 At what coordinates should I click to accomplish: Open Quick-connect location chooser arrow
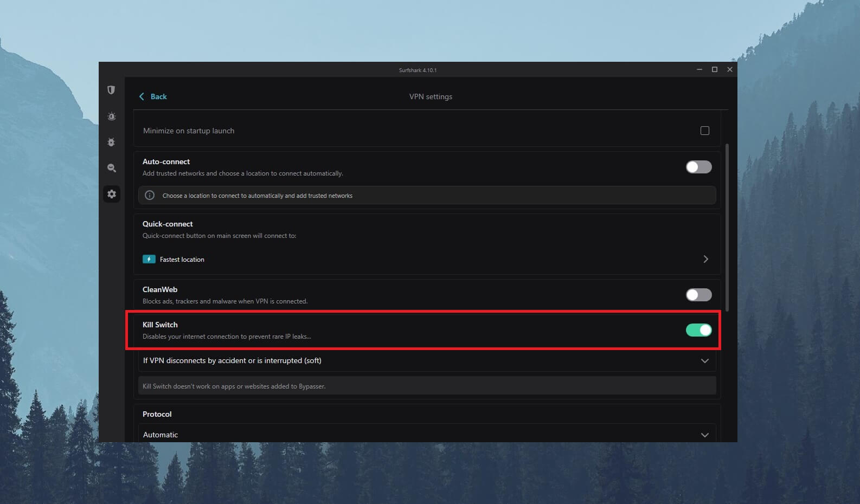(x=705, y=259)
